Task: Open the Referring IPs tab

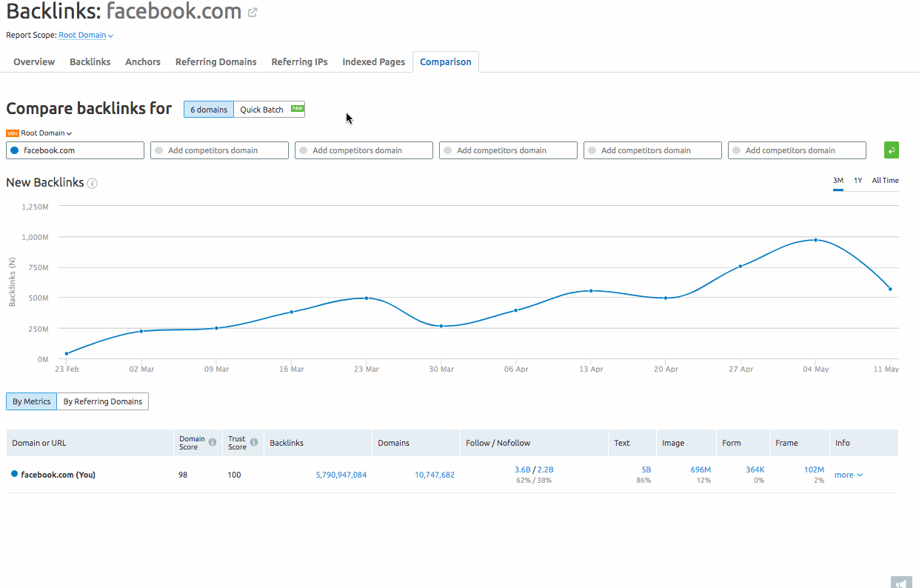Action: click(x=299, y=61)
